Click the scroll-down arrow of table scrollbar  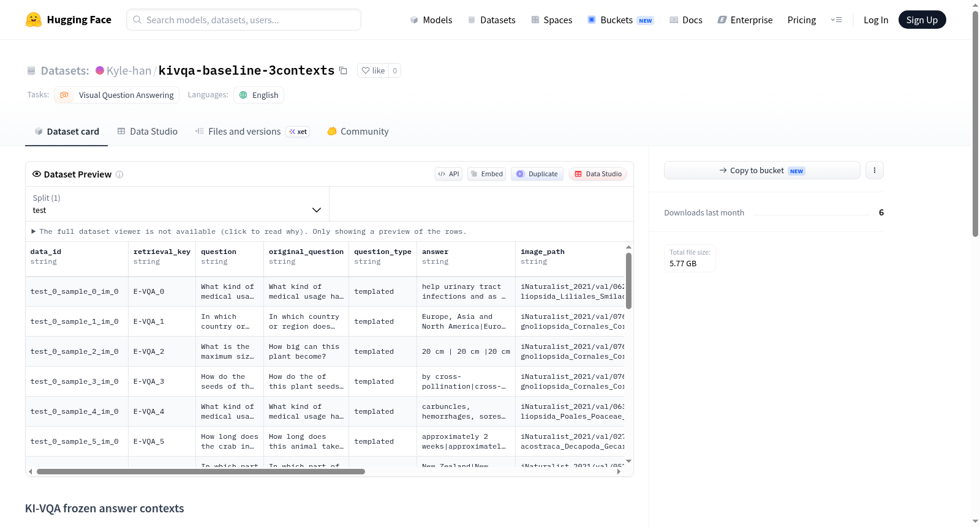coord(628,461)
